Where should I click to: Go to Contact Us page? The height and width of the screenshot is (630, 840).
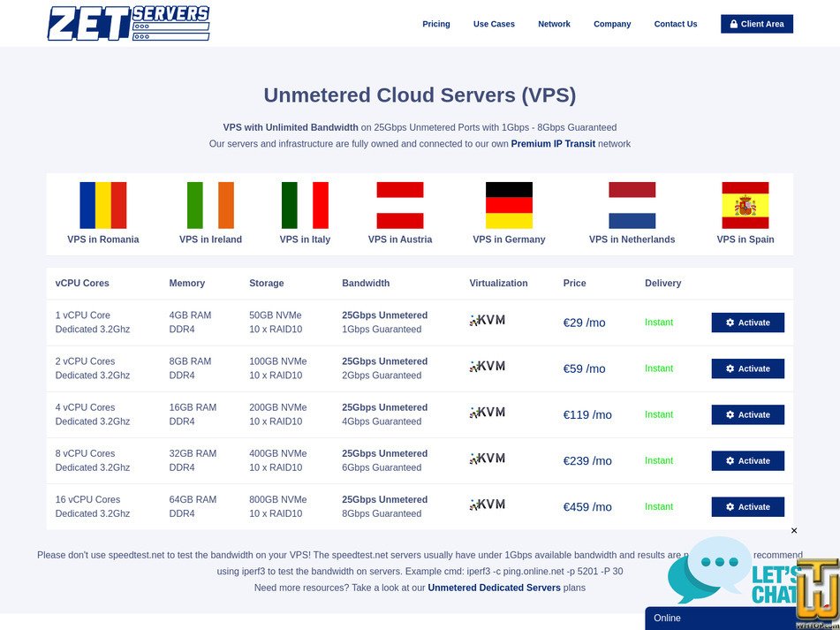pos(676,24)
